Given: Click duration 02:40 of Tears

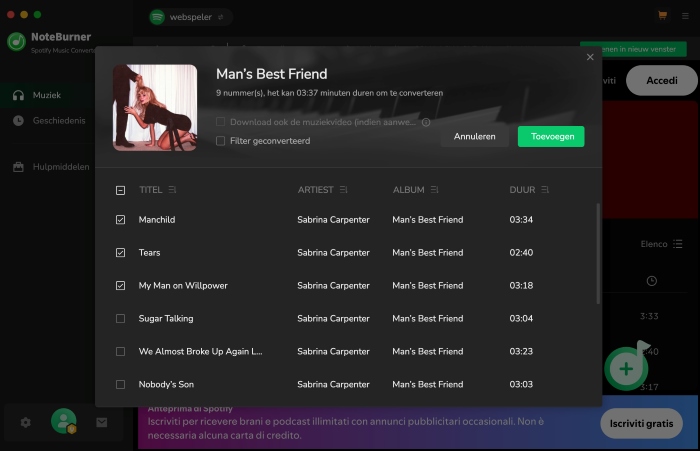Looking at the screenshot, I should click(x=521, y=253).
